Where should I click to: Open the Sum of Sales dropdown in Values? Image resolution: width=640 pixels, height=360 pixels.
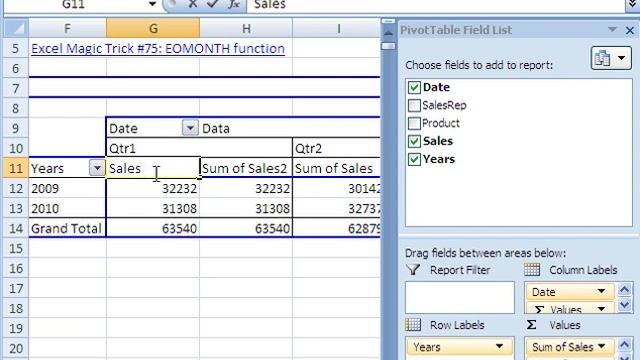tap(602, 347)
